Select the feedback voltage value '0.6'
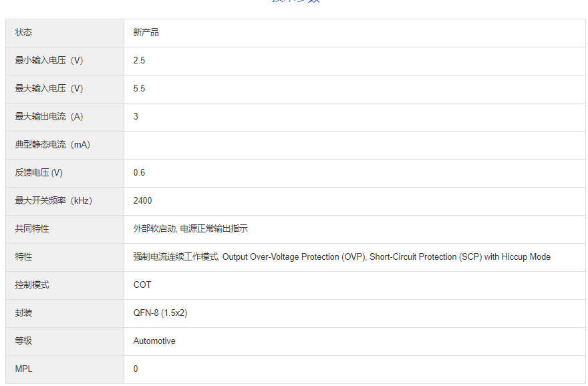Screen dimensions: 588x386 click(139, 173)
